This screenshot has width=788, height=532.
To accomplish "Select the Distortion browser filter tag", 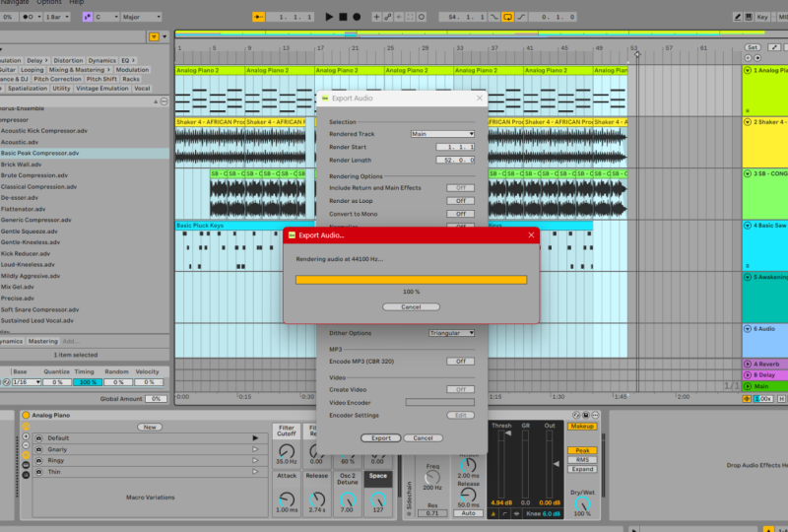I will pyautogui.click(x=68, y=60).
